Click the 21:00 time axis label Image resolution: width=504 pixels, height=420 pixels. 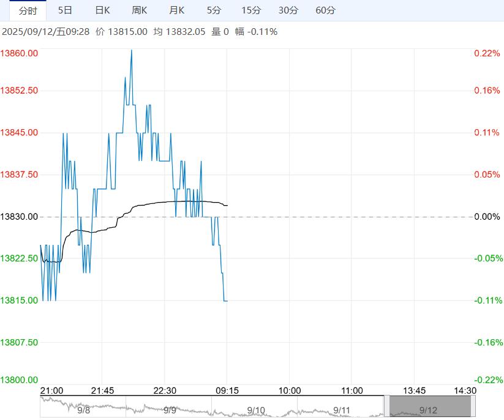tap(51, 391)
